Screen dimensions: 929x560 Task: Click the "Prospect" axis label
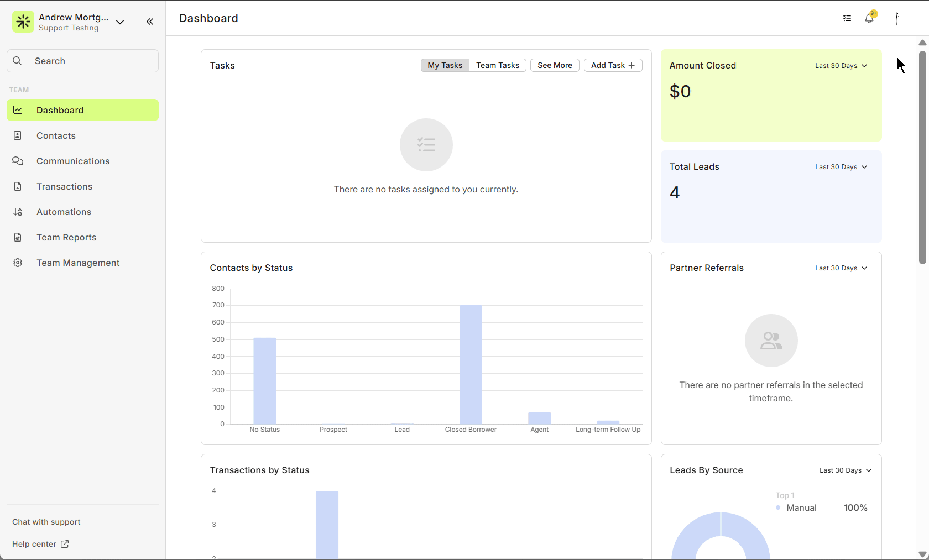[333, 430]
